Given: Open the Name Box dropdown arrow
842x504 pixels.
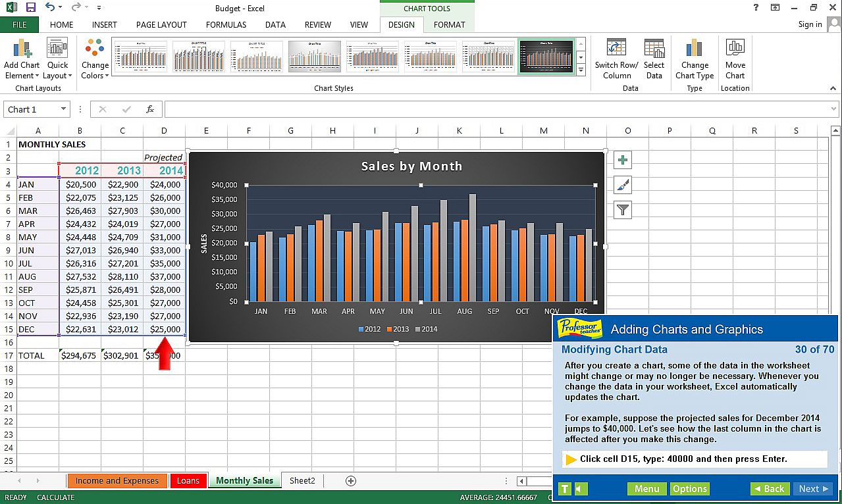Looking at the screenshot, I should (x=63, y=109).
